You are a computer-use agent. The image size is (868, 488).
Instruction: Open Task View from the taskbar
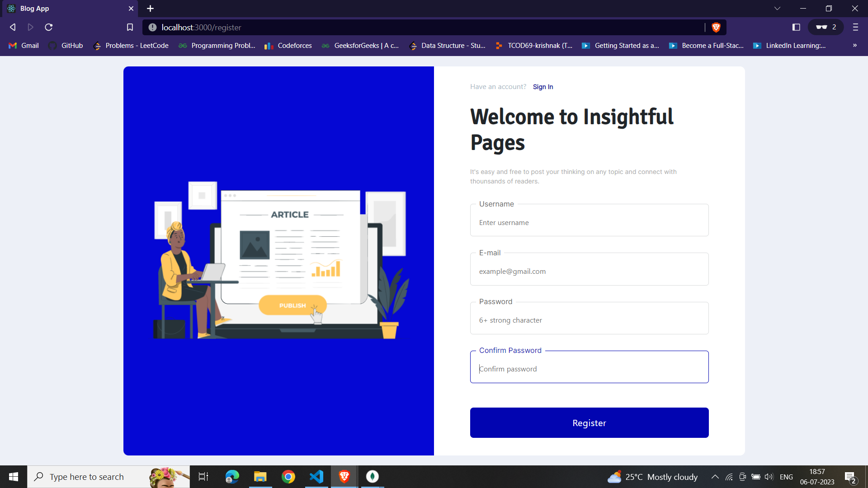[203, 477]
